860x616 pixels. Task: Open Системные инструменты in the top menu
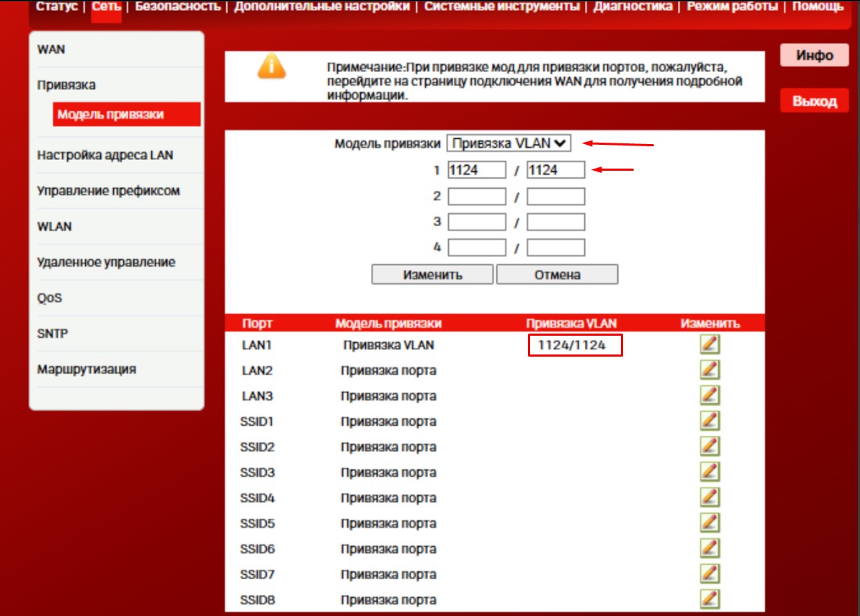(501, 6)
